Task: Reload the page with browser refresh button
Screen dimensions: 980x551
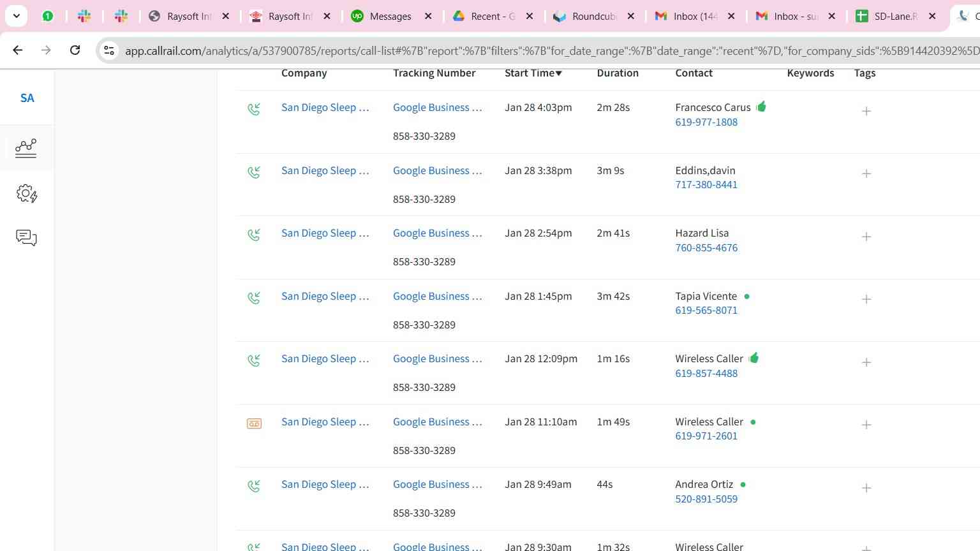Action: (x=75, y=50)
